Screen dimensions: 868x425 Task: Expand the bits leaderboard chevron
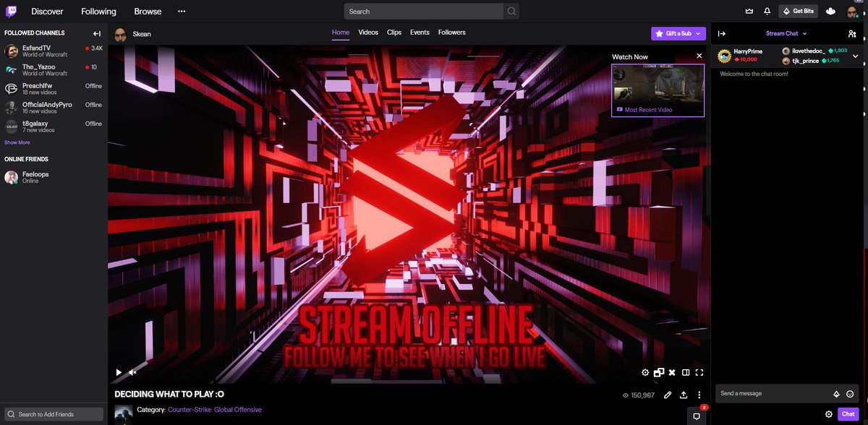856,56
